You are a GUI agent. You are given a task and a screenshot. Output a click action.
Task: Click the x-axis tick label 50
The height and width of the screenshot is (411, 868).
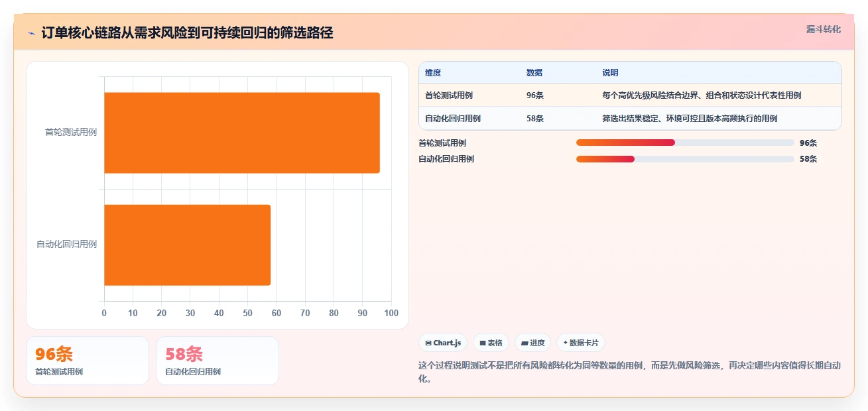coord(248,313)
